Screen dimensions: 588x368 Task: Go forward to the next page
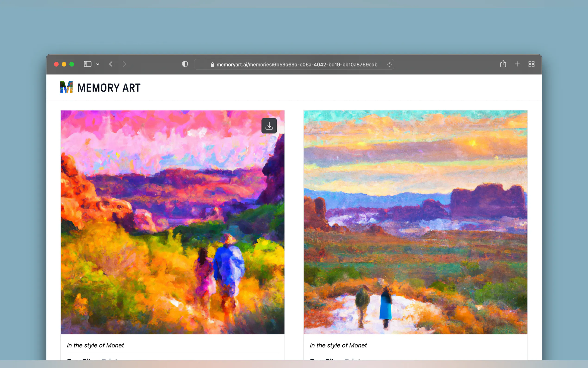(125, 64)
